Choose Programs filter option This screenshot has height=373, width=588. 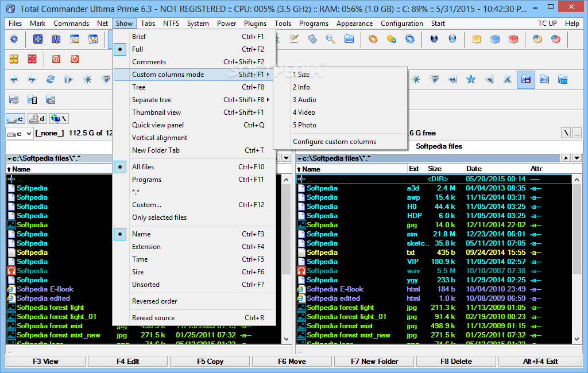[x=195, y=180]
